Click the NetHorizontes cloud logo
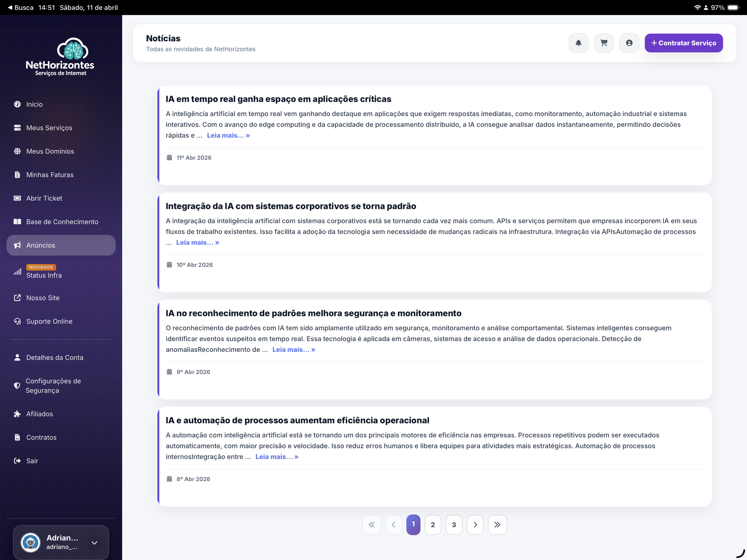Screen dimensions: 747x560 [73, 49]
